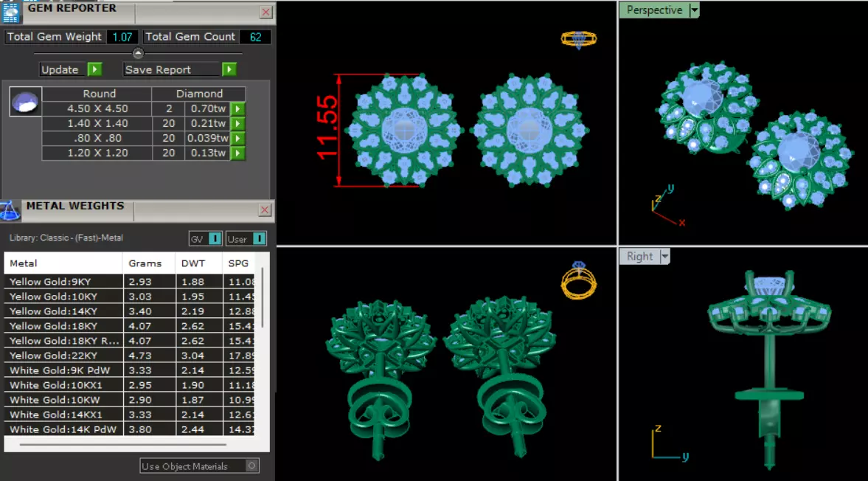
Task: Click the Save Report button
Action: [x=159, y=70]
